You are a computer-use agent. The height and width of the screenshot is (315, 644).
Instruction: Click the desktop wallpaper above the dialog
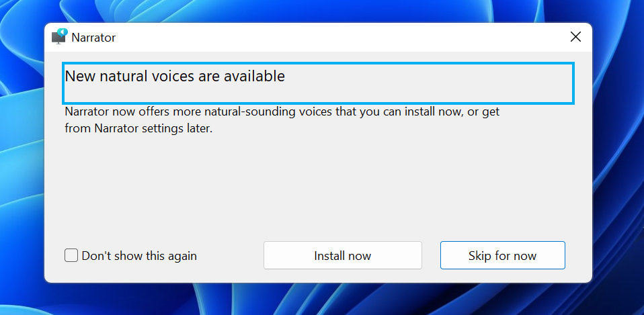click(316, 11)
